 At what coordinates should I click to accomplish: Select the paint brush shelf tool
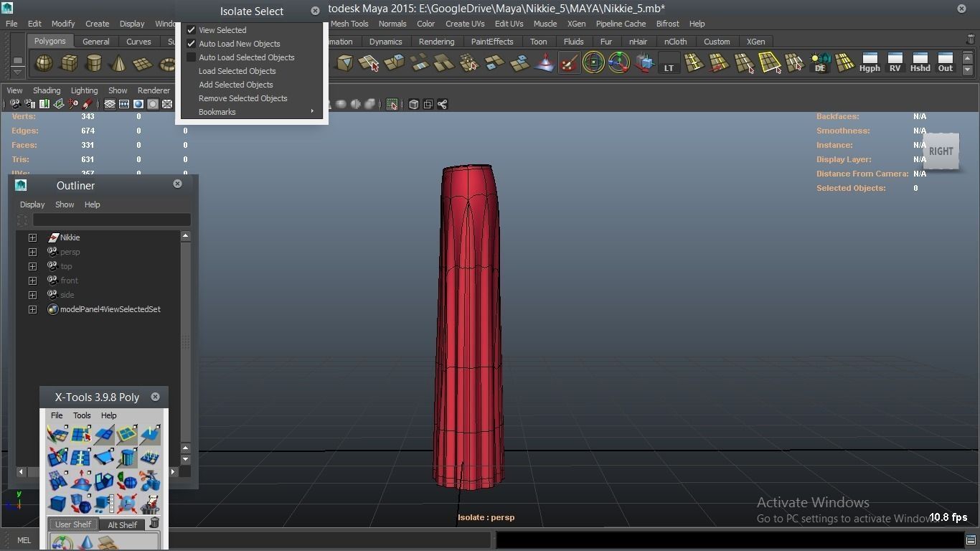(569, 64)
